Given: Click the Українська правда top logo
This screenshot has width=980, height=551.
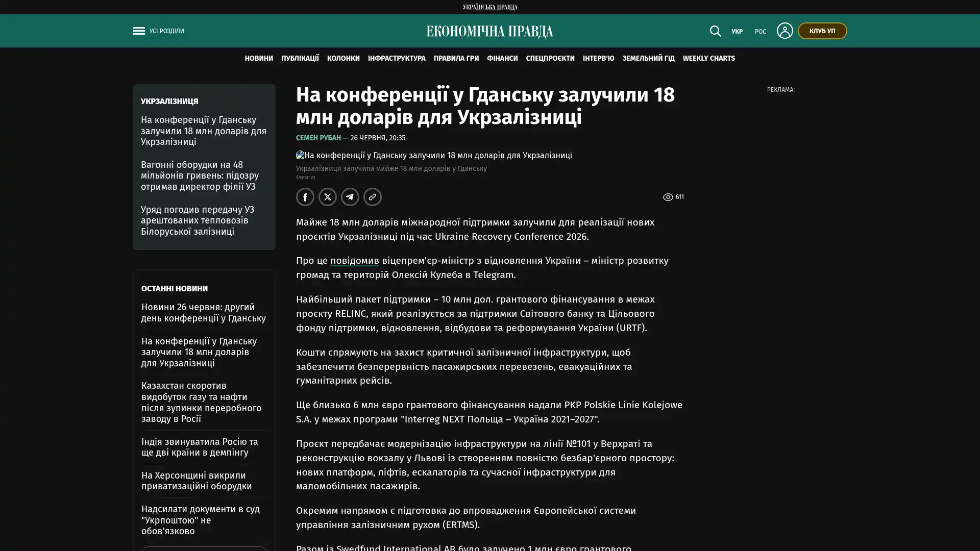Looking at the screenshot, I should [490, 7].
